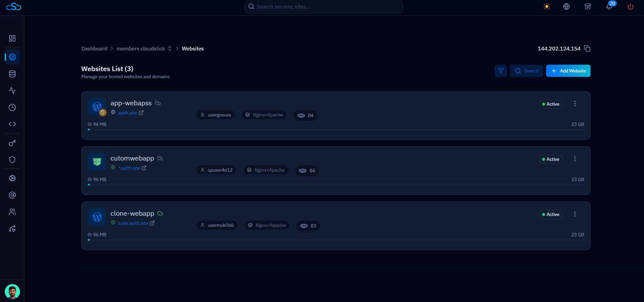The height and width of the screenshot is (302, 644).
Task: Open the dashboard grid icon in sidebar
Action: tap(12, 38)
